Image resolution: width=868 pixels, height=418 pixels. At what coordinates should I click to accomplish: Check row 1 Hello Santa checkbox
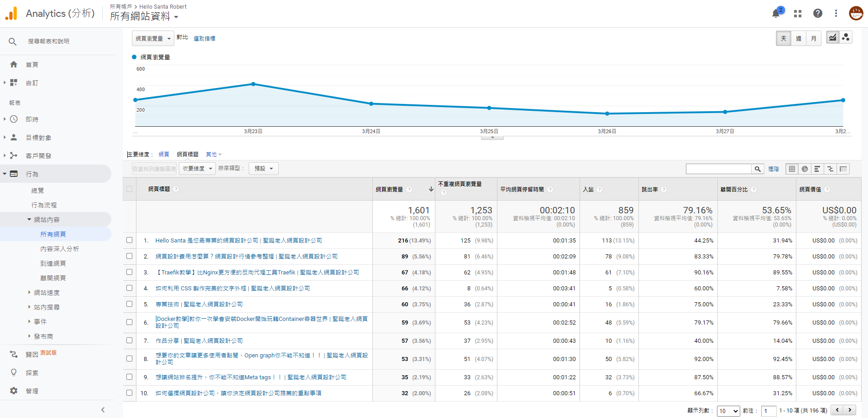point(130,240)
